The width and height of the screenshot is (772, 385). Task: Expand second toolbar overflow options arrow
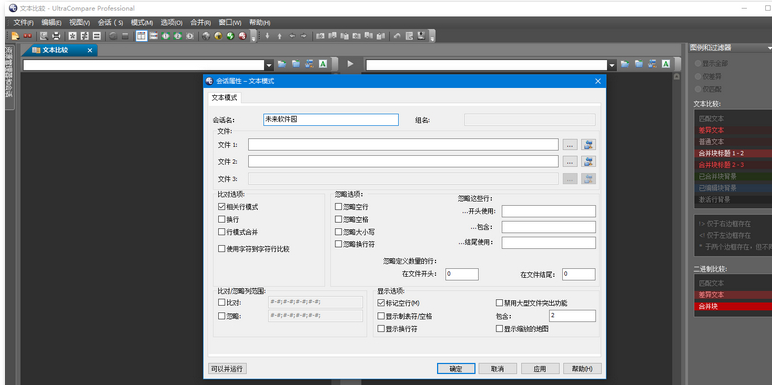(x=432, y=36)
